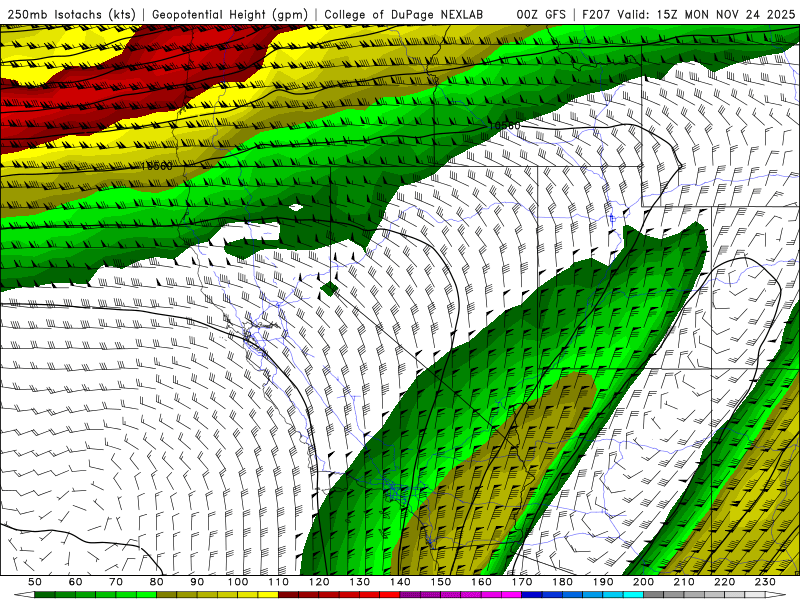Click the 120 value on the color scale
Image resolution: width=800 pixels, height=600 pixels.
319,582
